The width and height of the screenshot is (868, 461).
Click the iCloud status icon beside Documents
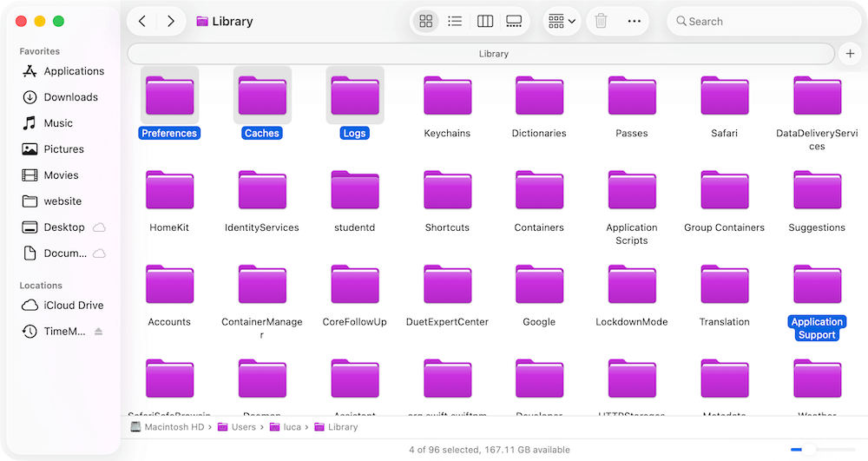(99, 254)
